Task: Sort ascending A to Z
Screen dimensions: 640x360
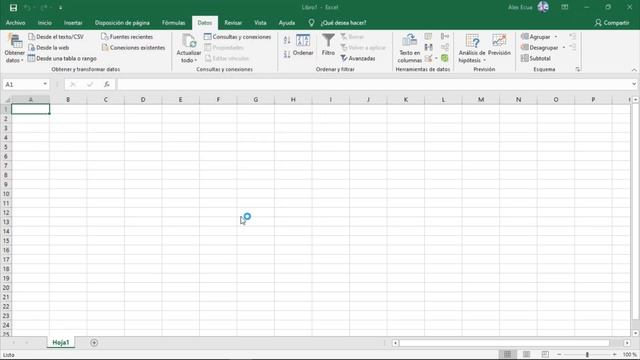Action: pyautogui.click(x=287, y=40)
